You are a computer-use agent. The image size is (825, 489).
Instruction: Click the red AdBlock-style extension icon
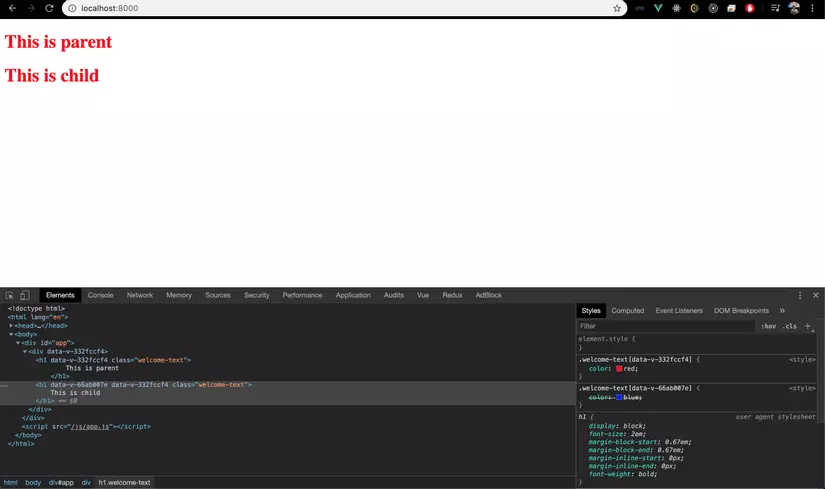[x=750, y=8]
